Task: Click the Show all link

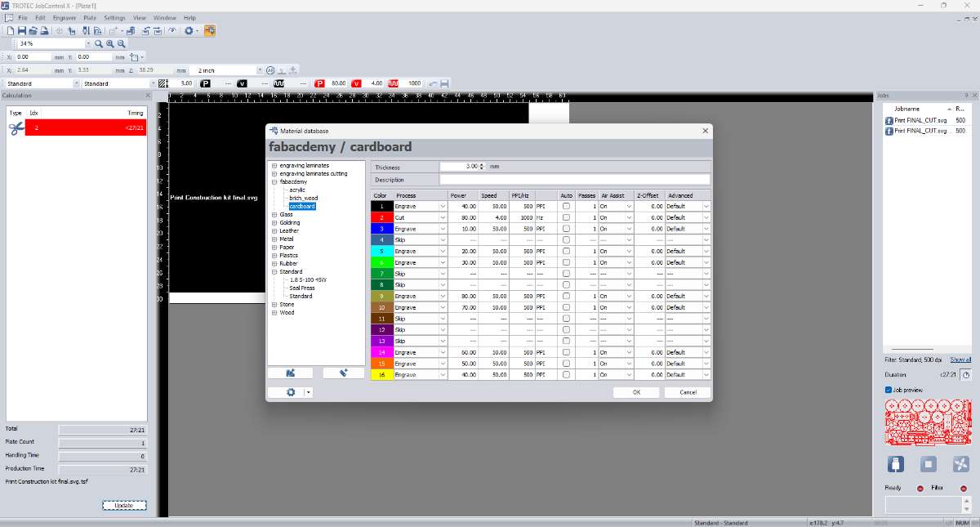Action: tap(960, 360)
